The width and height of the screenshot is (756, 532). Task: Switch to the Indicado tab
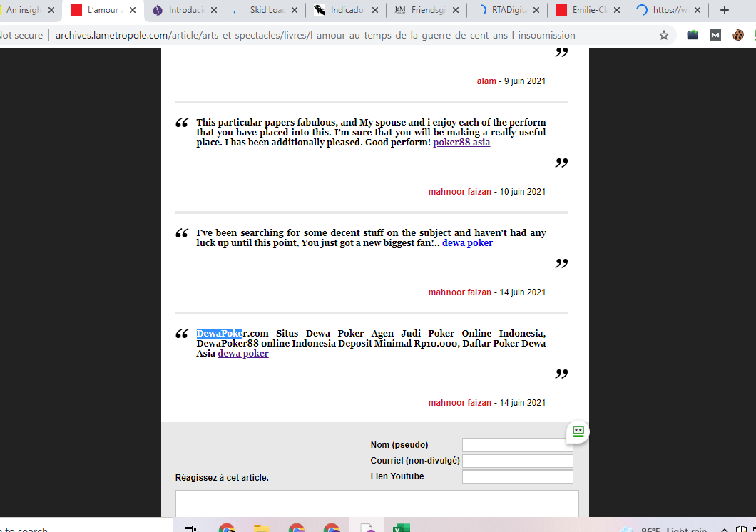point(341,11)
